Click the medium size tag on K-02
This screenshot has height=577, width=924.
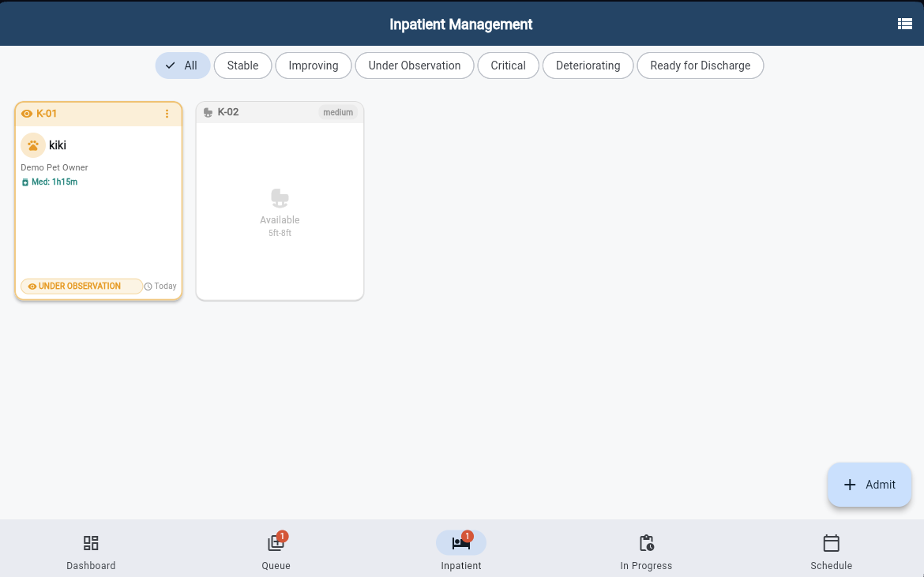[x=338, y=112]
